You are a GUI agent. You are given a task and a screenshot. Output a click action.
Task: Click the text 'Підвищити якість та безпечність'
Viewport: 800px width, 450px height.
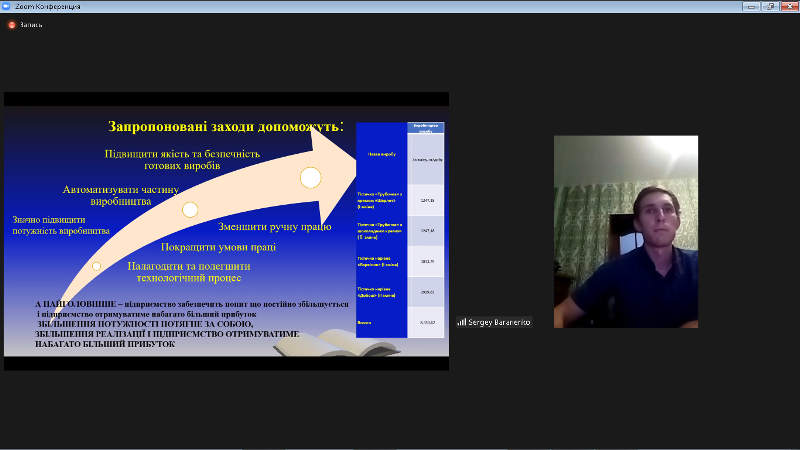click(182, 154)
